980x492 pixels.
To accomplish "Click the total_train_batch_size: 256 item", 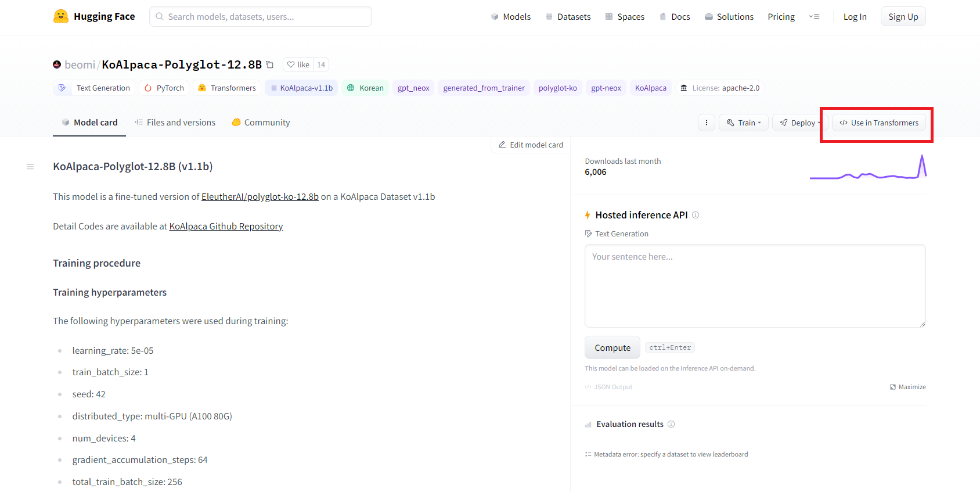I will [127, 482].
